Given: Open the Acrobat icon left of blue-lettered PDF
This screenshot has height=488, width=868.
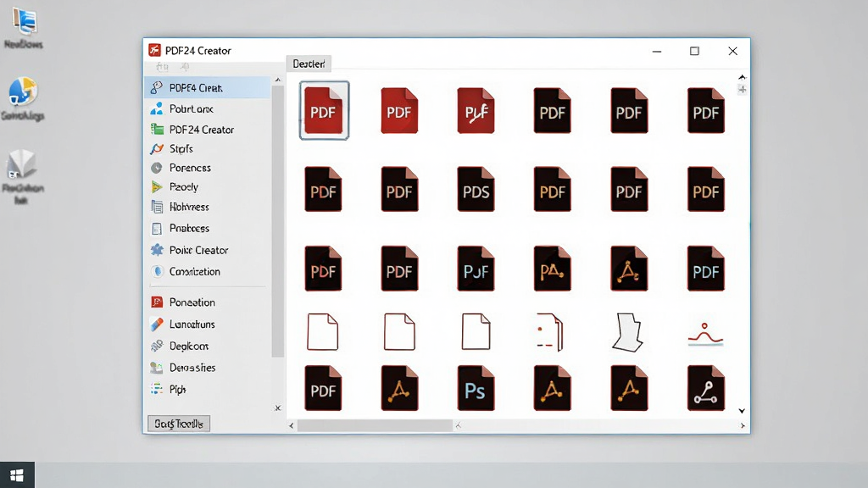Looking at the screenshot, I should point(629,269).
